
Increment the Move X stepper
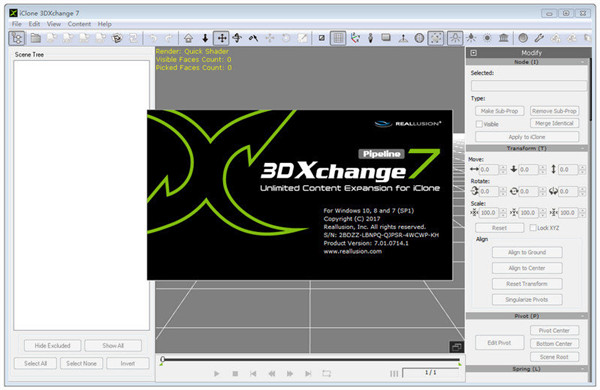tap(503, 167)
